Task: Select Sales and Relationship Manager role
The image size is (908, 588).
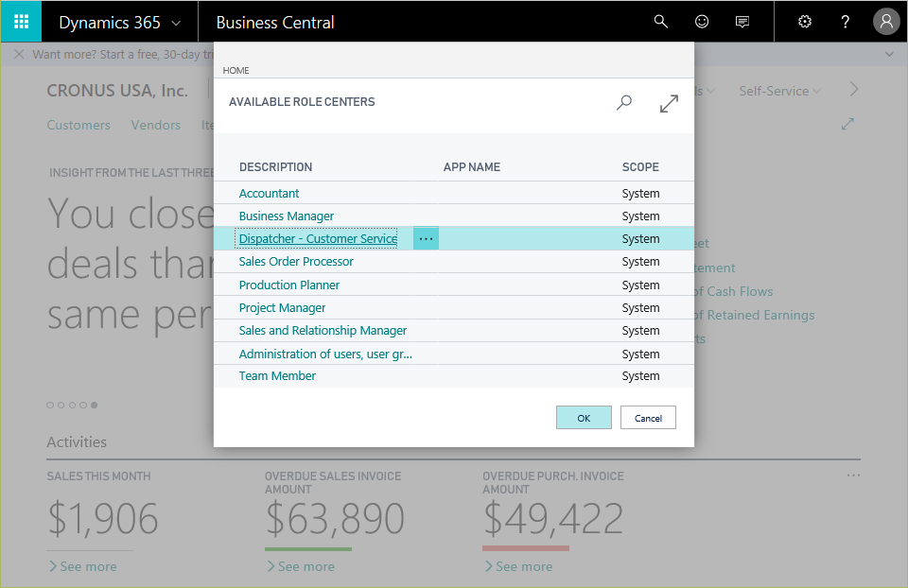Action: [x=323, y=331]
